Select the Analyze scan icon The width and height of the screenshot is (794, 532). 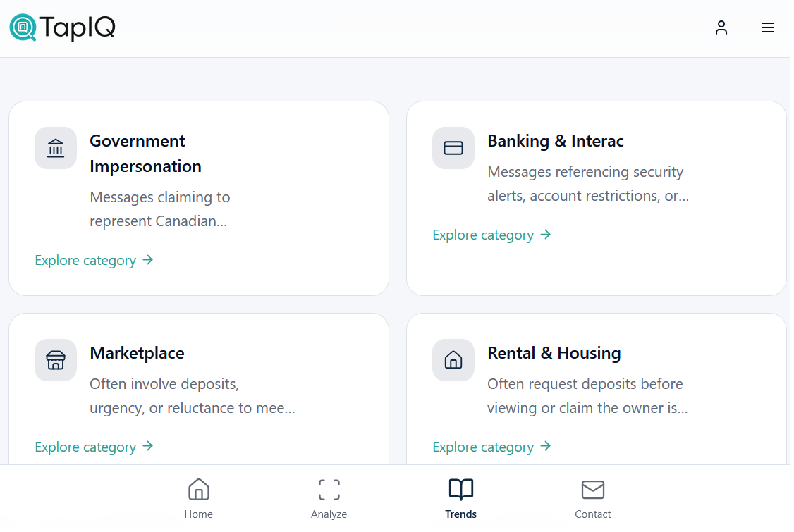coord(329,489)
